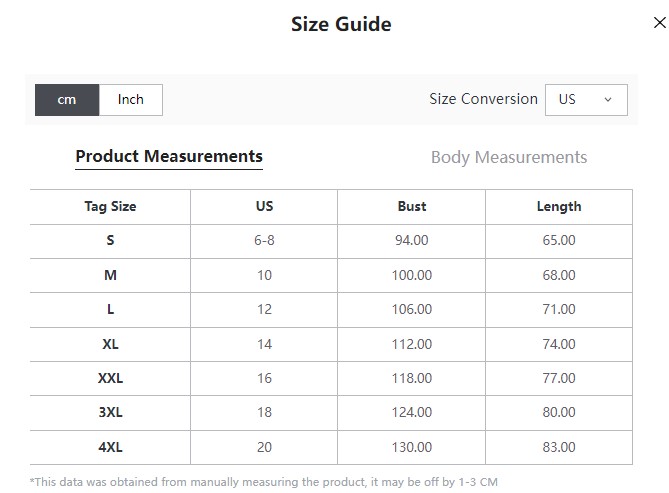Click the US column header

pyautogui.click(x=264, y=206)
